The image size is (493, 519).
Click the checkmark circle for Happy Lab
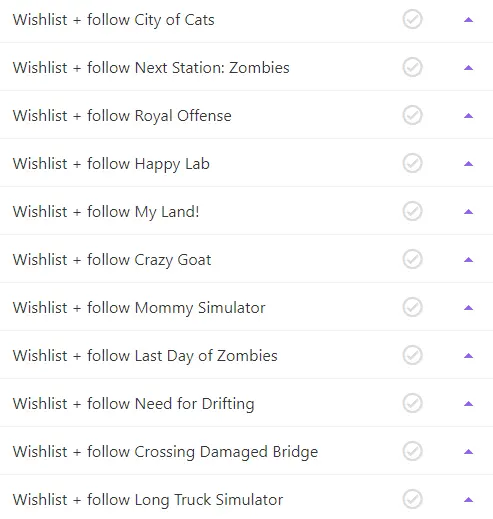click(412, 164)
